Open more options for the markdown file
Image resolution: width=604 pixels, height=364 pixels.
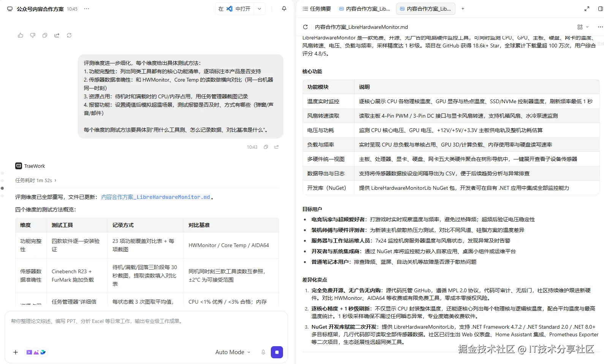tap(600, 27)
